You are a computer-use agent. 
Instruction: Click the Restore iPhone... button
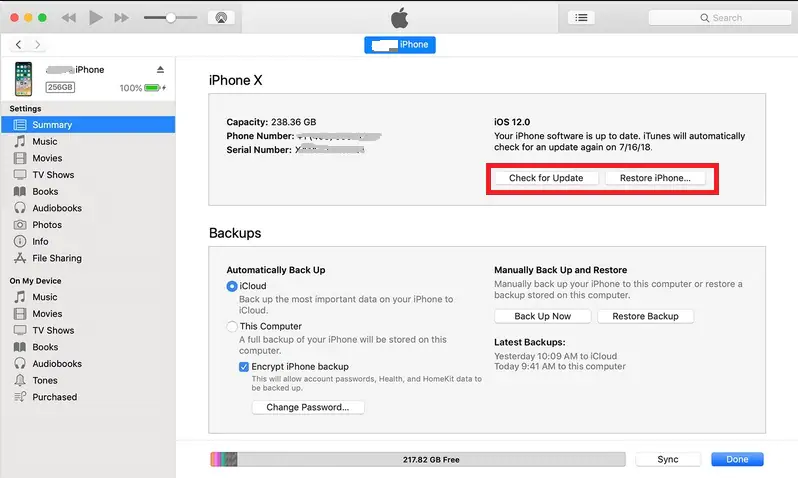coord(655,178)
